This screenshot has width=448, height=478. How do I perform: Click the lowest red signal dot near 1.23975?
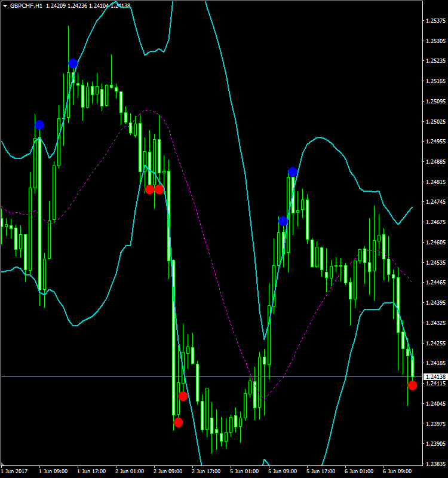pyautogui.click(x=178, y=422)
